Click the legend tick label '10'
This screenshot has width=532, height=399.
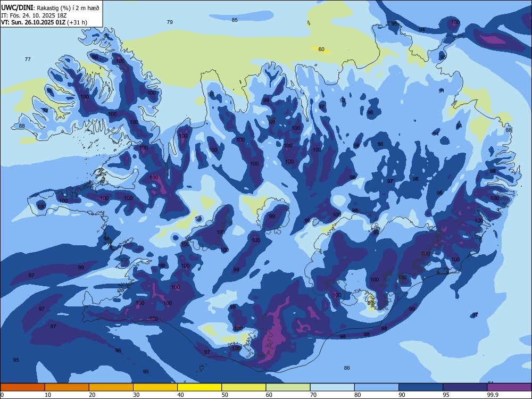tap(48, 395)
